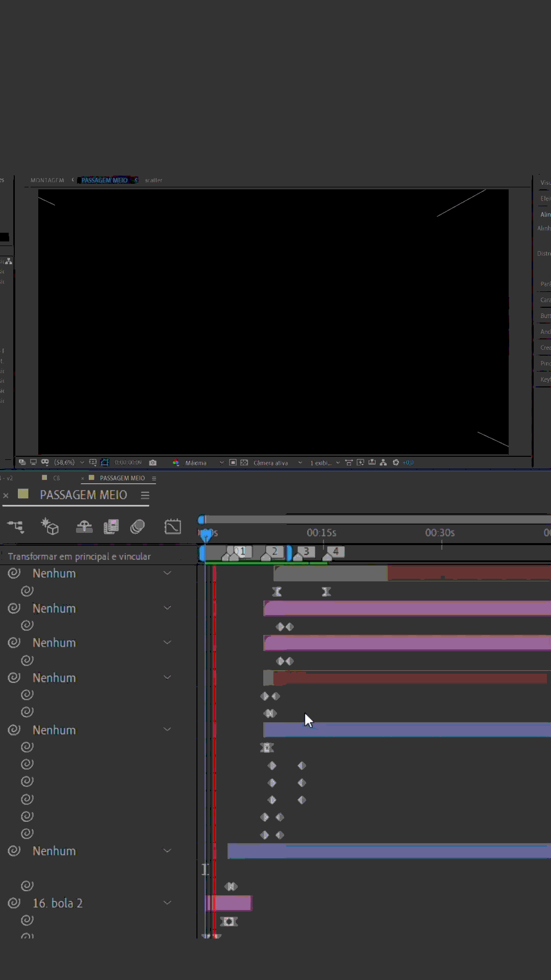Click MONTAGEM in the viewer breadcrumb
Viewport: 551px width, 980px height.
(47, 180)
